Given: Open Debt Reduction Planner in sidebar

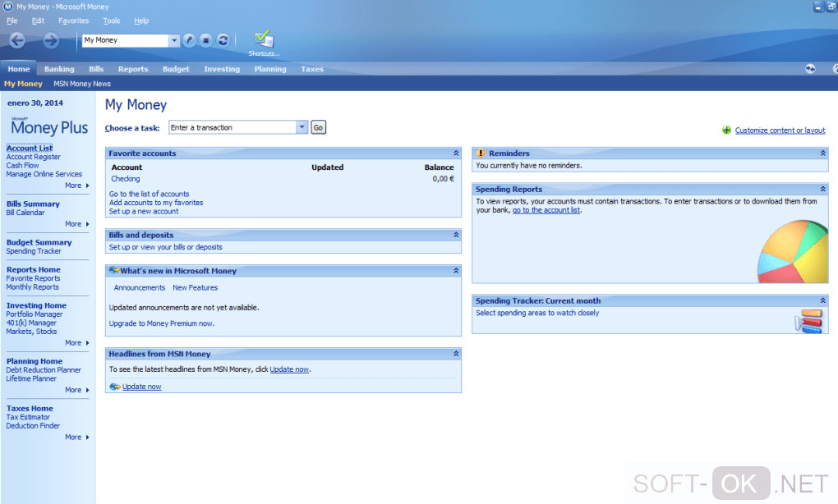Looking at the screenshot, I should click(44, 369).
